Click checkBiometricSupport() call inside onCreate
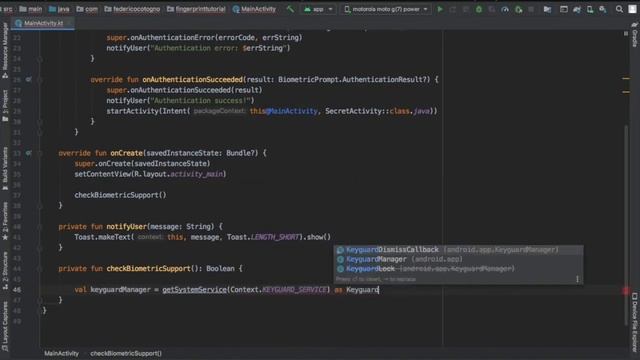Viewport: 640px width, 360px height. click(120, 195)
